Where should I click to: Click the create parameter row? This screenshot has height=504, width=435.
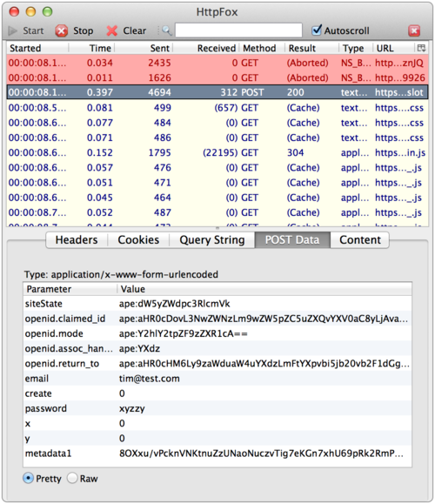(x=217, y=393)
